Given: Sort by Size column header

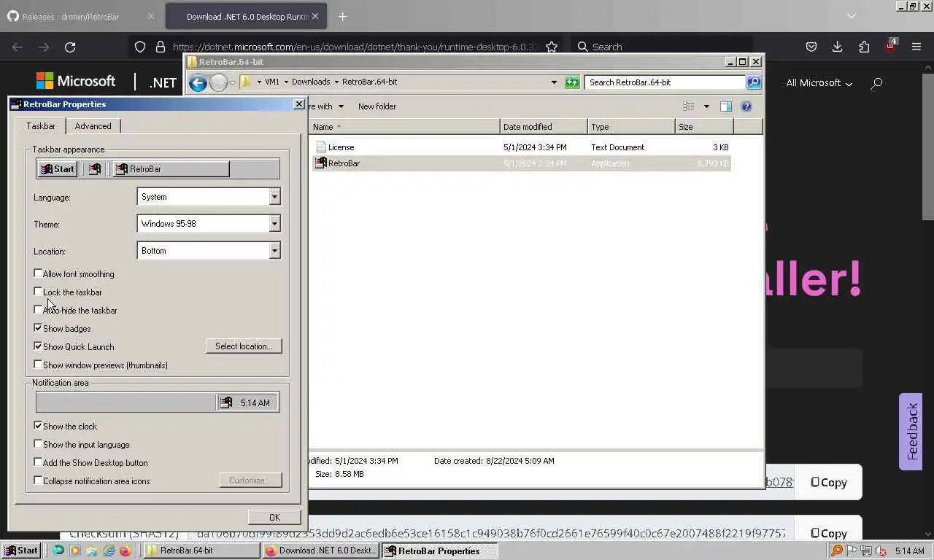Looking at the screenshot, I should [704, 127].
